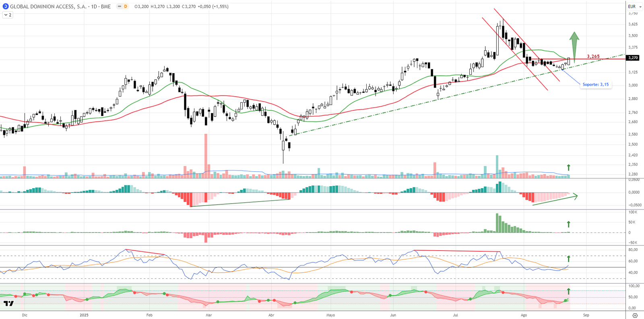Click 60,00 on the RSI scale
Screen dimensions: 644x319
pos(633,261)
